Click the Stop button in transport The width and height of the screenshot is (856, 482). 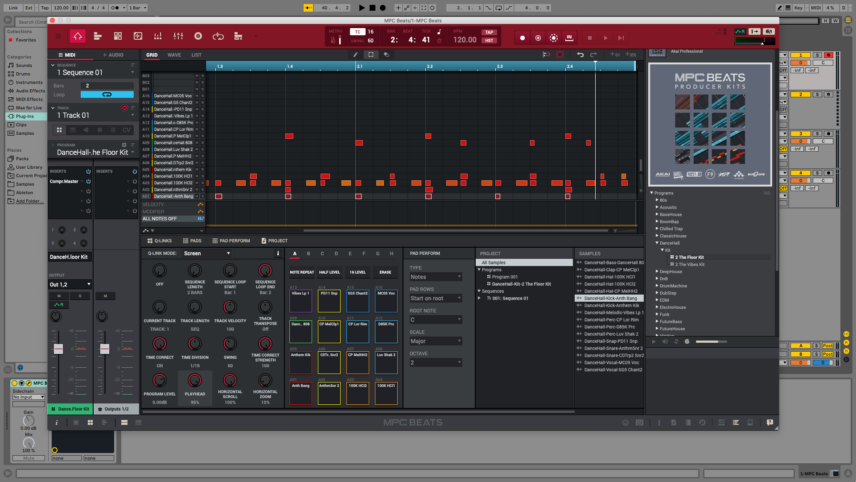[x=590, y=38]
